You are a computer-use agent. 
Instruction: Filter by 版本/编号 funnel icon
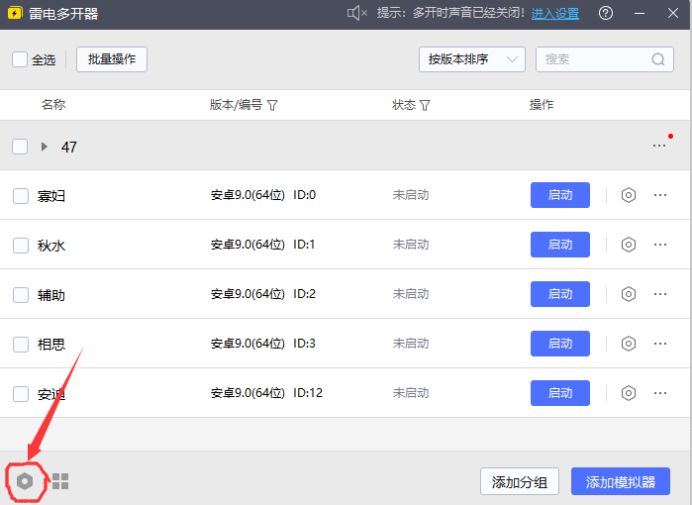(272, 106)
